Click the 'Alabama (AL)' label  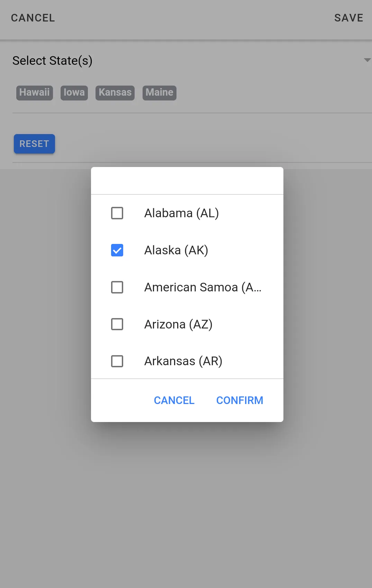tap(182, 213)
